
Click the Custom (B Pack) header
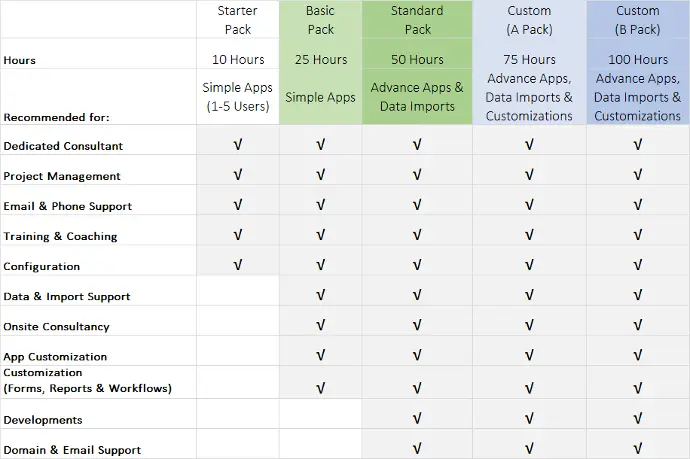[638, 20]
